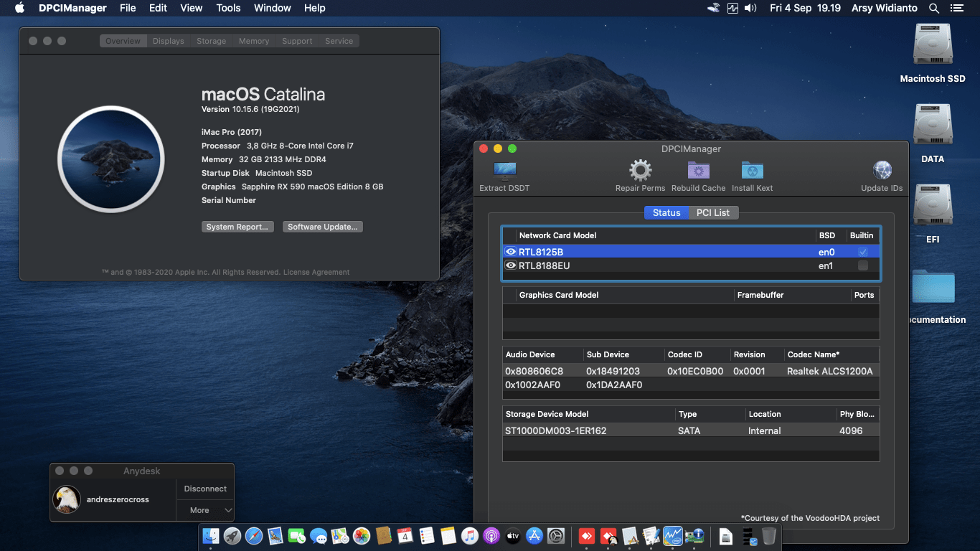Click the Graphics Card Model column header
Viewport: 980px width, 551px height.
tap(559, 295)
